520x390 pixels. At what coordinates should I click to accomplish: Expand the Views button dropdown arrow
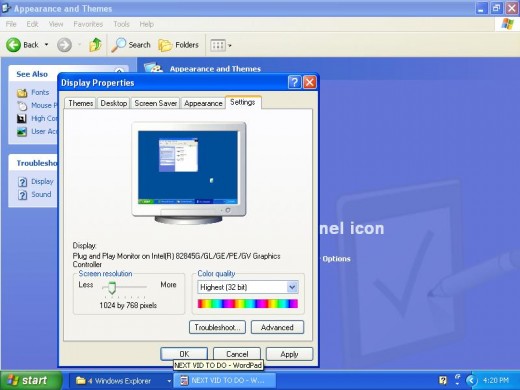pos(230,45)
